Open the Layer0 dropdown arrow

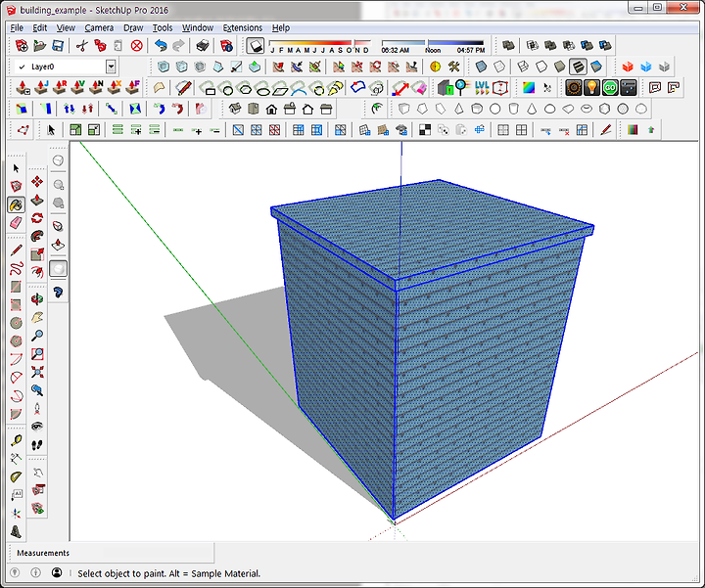pyautogui.click(x=111, y=67)
